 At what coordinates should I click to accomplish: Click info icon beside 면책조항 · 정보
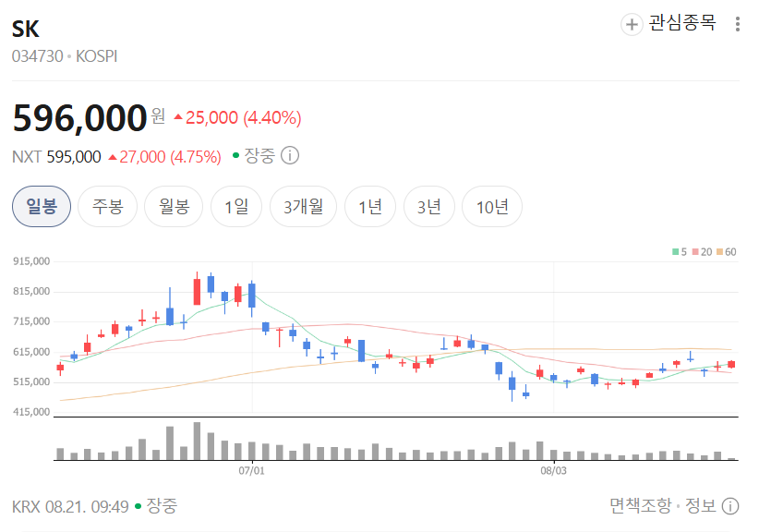(x=730, y=506)
